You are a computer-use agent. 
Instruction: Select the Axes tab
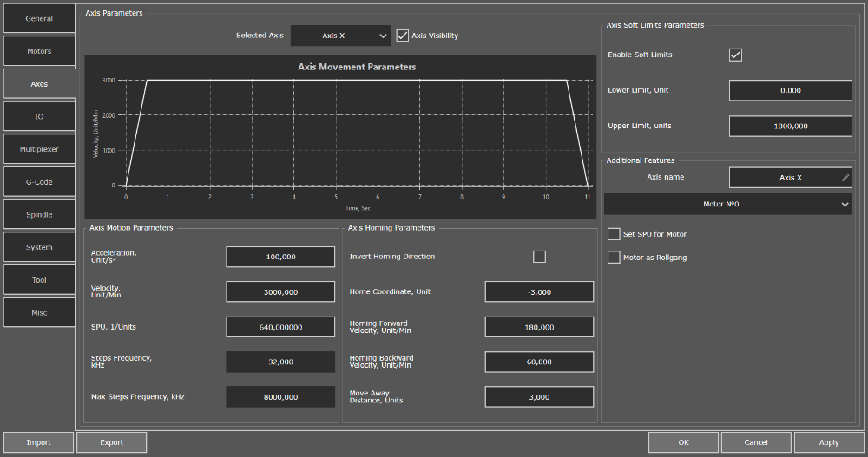tap(39, 84)
